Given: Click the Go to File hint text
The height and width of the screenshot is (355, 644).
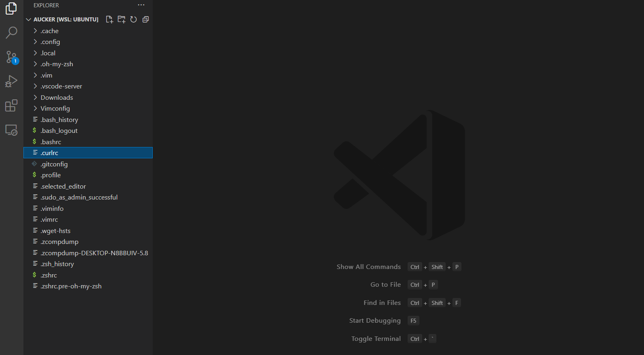Looking at the screenshot, I should (385, 285).
